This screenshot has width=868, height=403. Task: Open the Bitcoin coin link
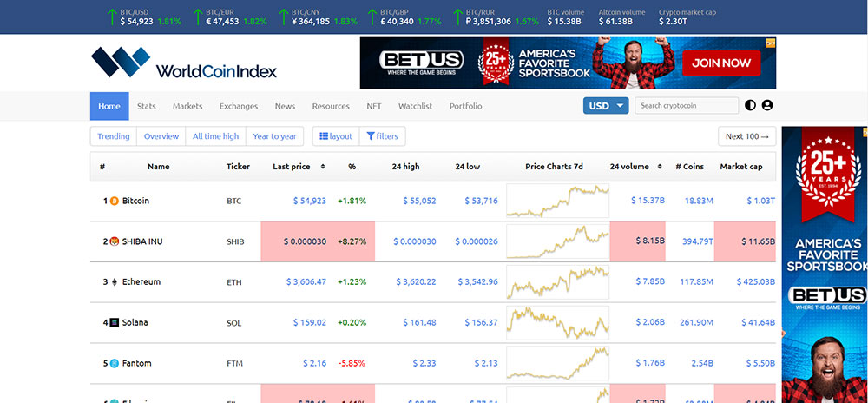[135, 201]
